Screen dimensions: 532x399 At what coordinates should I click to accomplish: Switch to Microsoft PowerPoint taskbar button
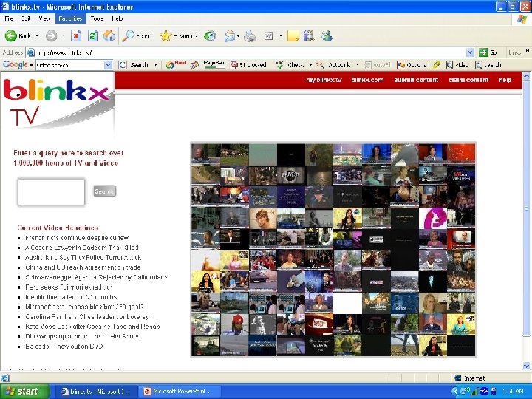coord(181,392)
